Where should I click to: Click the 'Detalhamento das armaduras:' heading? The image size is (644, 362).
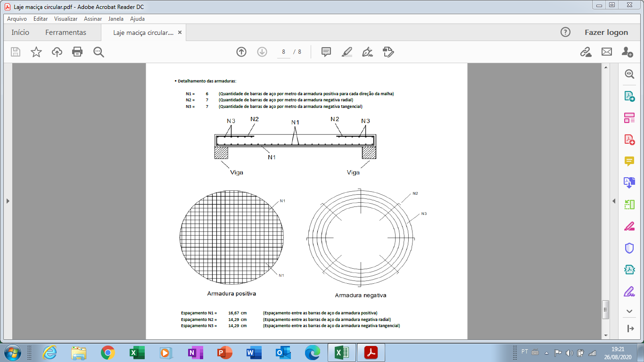[x=207, y=81]
